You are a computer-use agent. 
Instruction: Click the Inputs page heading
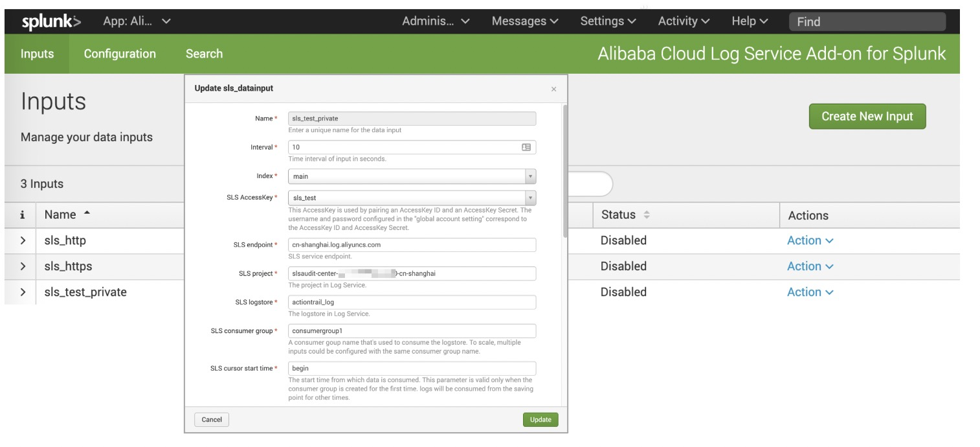point(53,102)
